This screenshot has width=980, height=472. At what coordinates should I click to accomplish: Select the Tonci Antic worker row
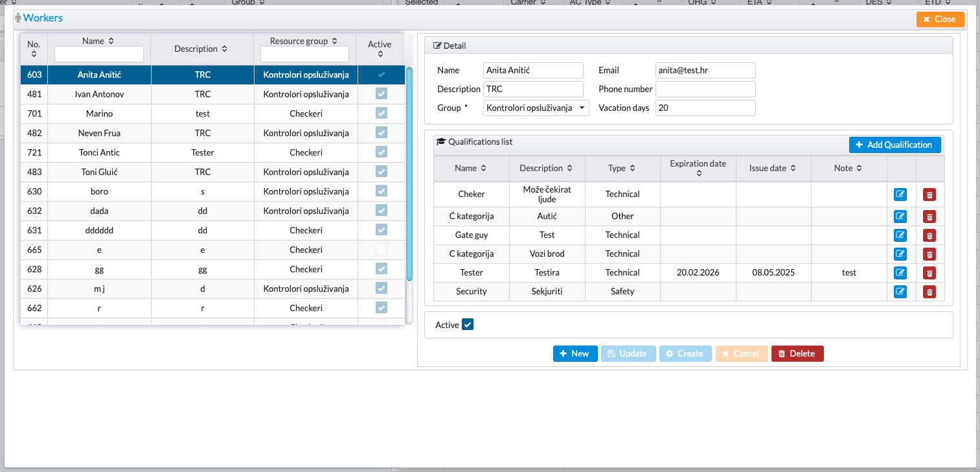point(99,152)
